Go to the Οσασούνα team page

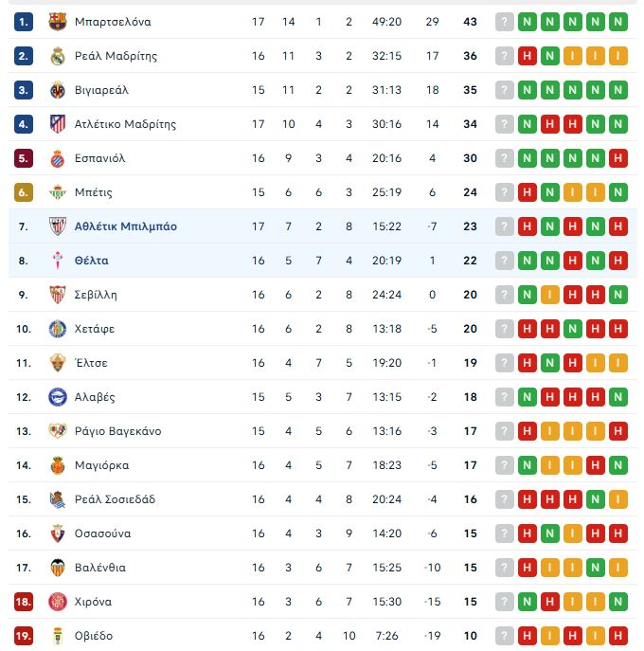(102, 533)
